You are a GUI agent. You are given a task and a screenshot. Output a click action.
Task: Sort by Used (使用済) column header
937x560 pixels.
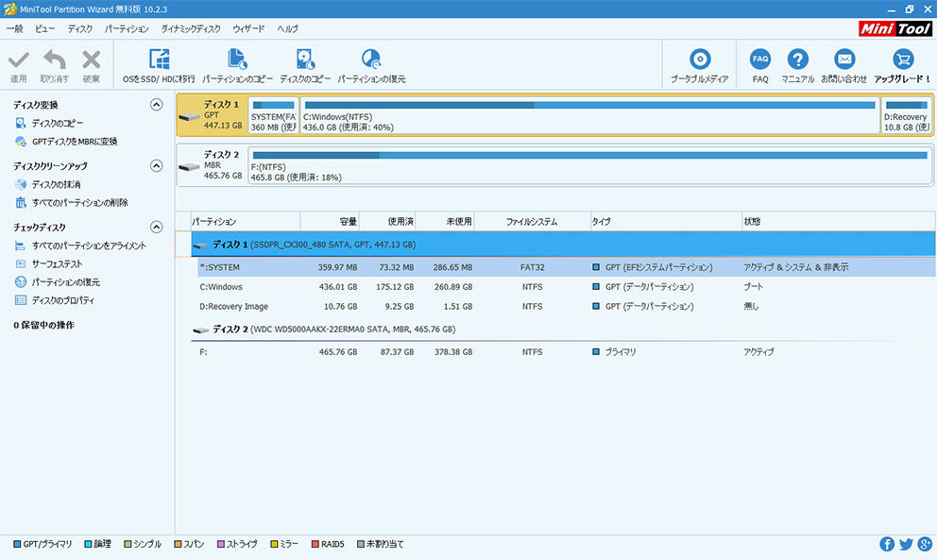click(x=387, y=222)
